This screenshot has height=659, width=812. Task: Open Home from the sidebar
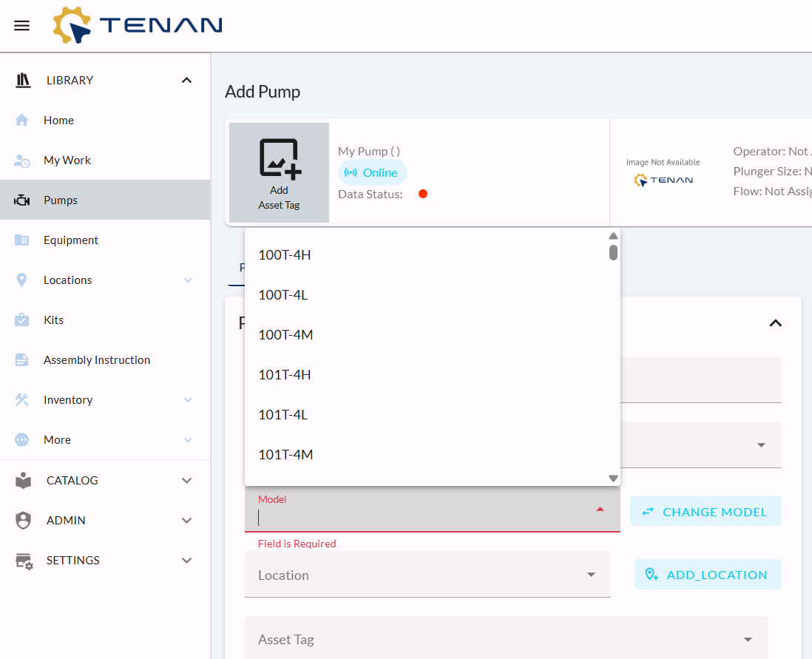[58, 121]
